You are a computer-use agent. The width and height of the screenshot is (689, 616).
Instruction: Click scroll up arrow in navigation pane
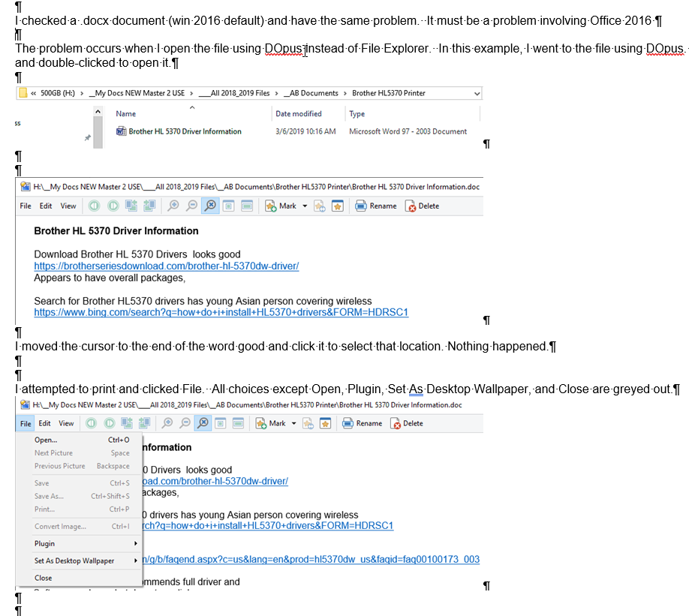pyautogui.click(x=98, y=112)
